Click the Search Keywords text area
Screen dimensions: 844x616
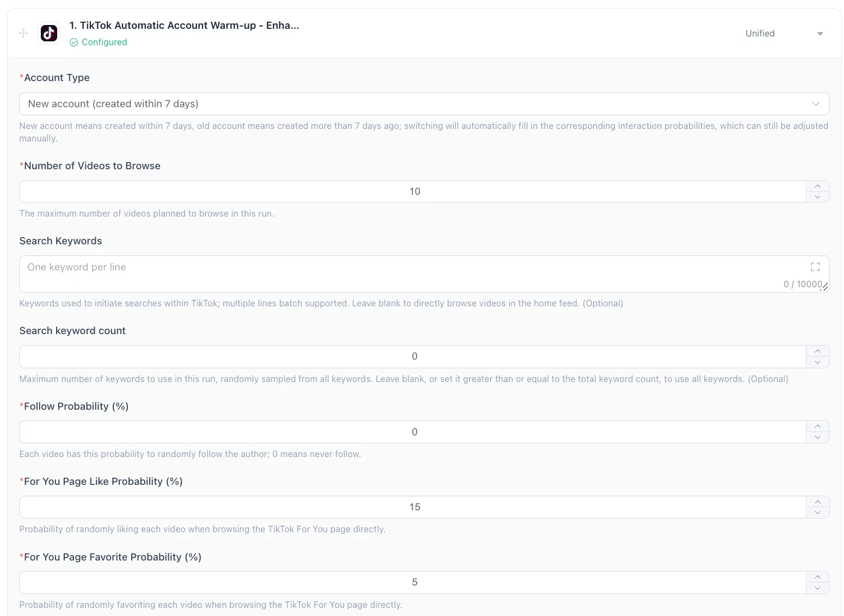point(424,274)
